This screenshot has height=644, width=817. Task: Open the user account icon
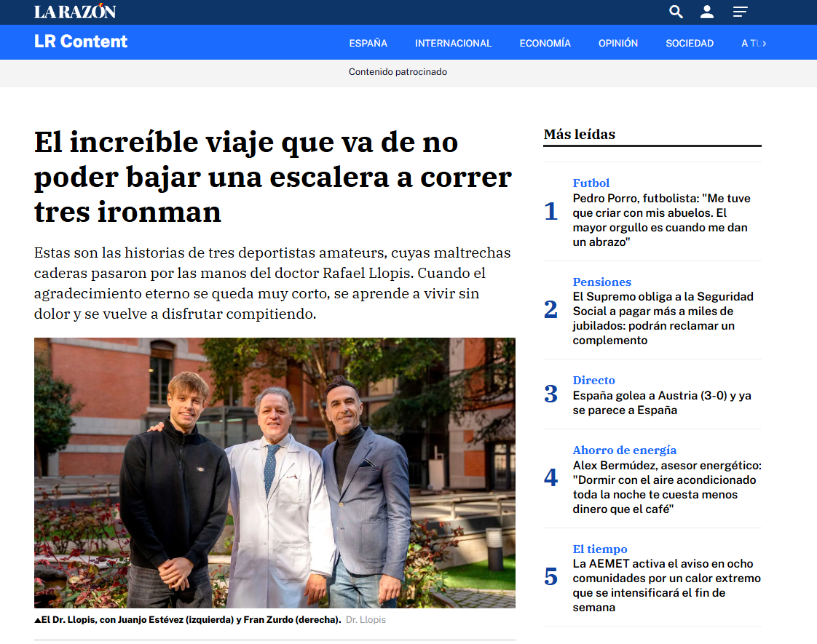pos(707,12)
